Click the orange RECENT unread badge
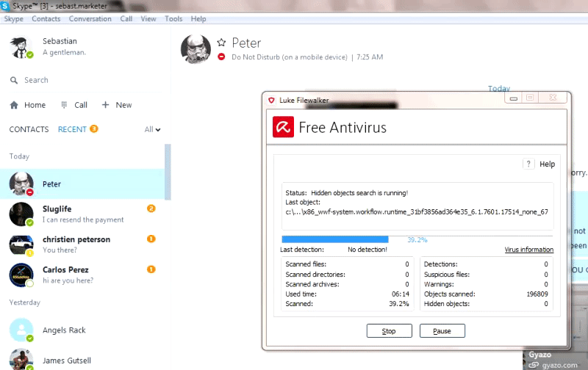Image resolution: width=588 pixels, height=370 pixels. [x=94, y=128]
